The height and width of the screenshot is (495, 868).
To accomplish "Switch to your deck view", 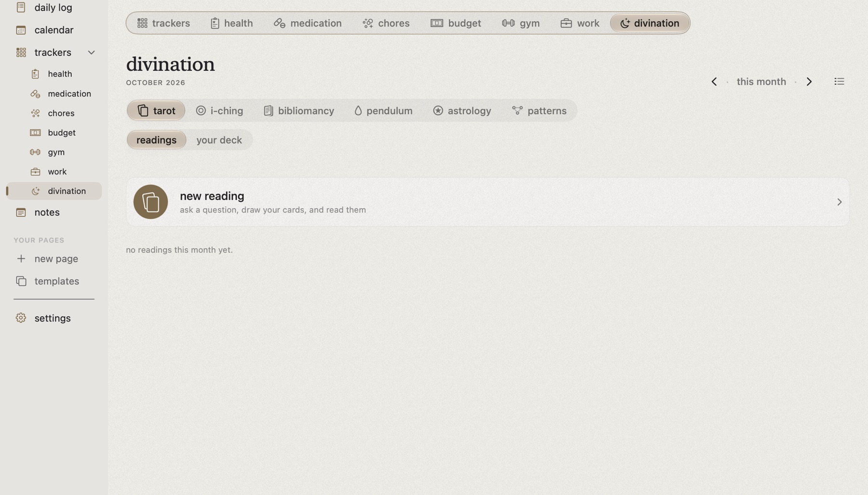I will pos(219,140).
